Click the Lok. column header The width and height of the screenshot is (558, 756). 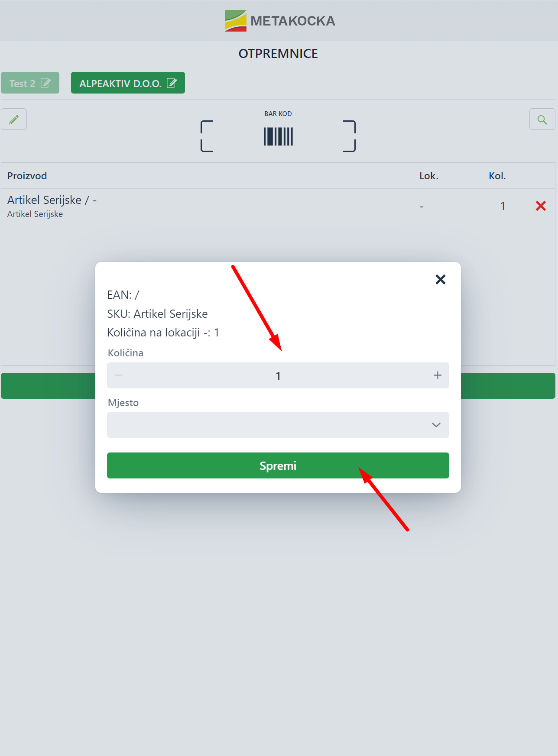429,176
